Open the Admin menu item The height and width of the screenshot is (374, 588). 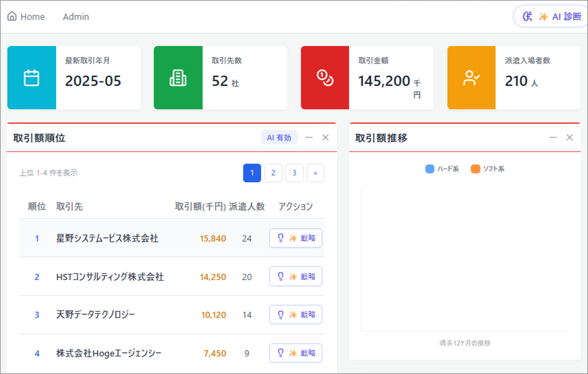pos(76,17)
